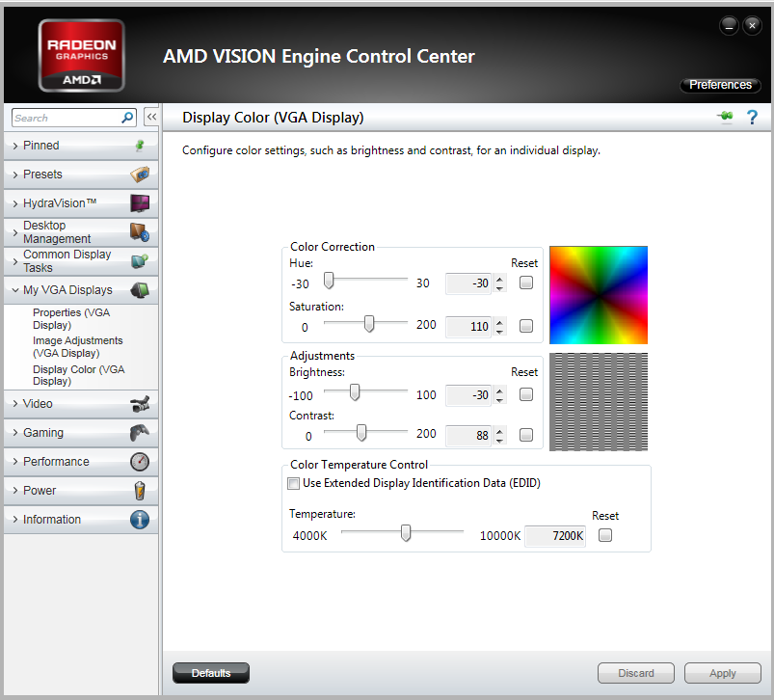The height and width of the screenshot is (700, 774).
Task: Expand the Pinned section
Action: tap(15, 146)
